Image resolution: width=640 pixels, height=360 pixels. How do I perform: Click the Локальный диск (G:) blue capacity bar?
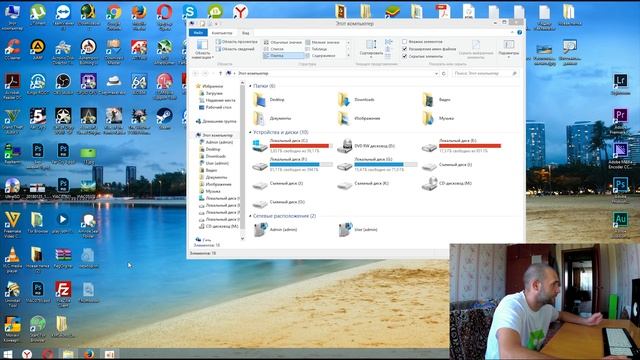click(386, 164)
